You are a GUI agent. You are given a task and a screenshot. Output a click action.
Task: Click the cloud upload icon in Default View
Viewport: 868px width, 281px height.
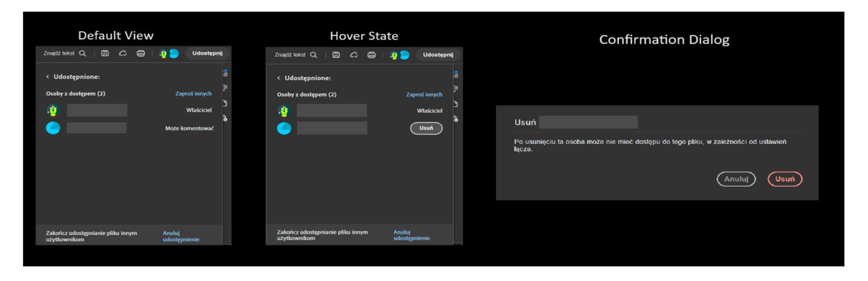(x=122, y=53)
